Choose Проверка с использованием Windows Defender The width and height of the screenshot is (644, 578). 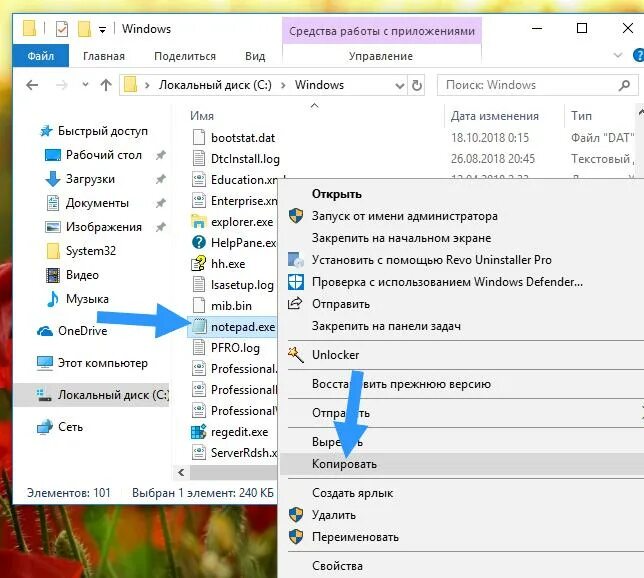click(447, 282)
